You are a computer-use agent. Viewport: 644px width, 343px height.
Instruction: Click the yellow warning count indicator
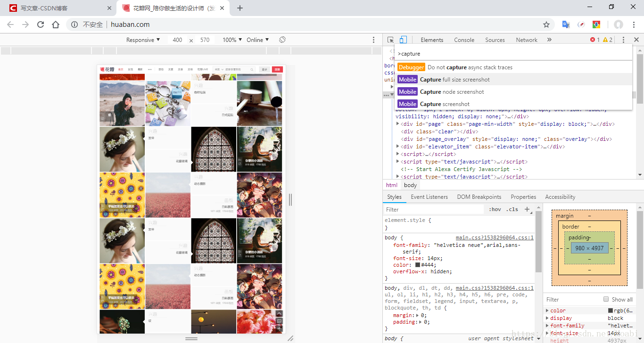tap(608, 40)
